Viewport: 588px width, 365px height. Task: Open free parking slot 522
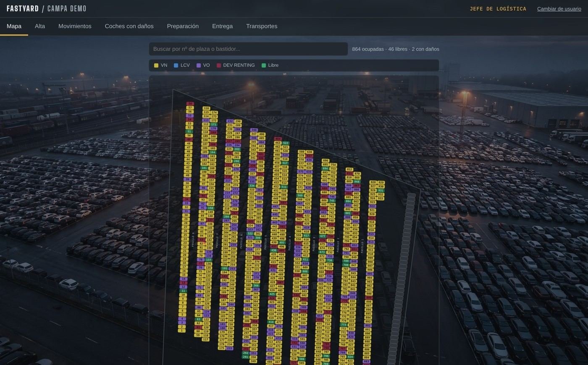(286, 143)
